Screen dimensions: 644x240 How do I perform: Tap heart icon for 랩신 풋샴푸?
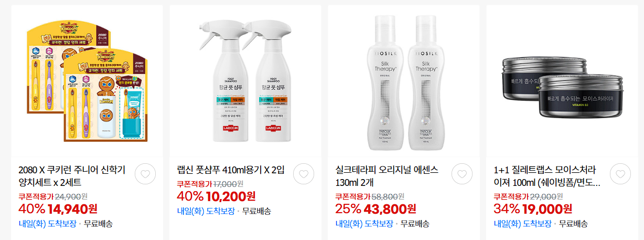pos(304,174)
